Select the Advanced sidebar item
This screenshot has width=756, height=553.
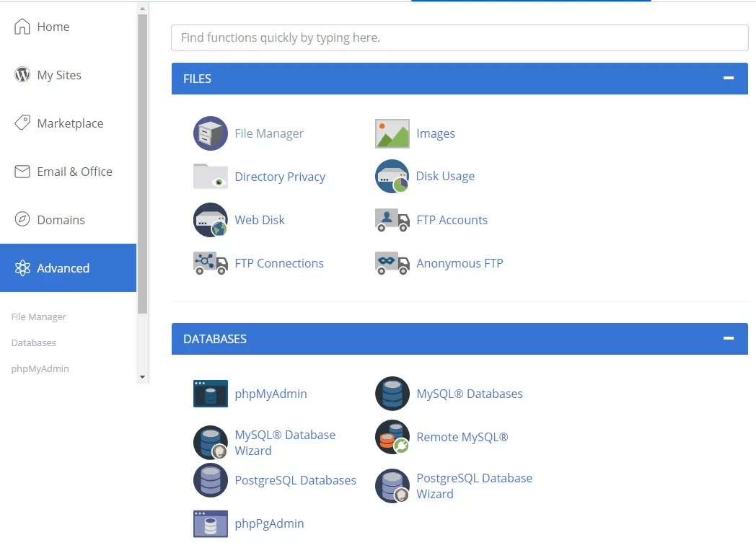point(68,267)
